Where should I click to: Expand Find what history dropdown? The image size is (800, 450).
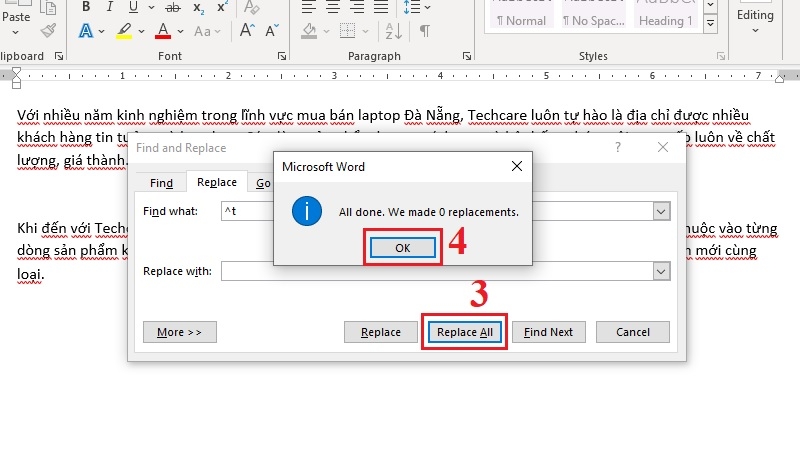pos(661,211)
